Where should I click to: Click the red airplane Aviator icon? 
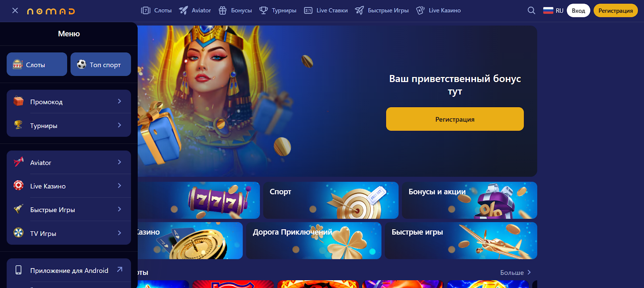click(x=19, y=162)
